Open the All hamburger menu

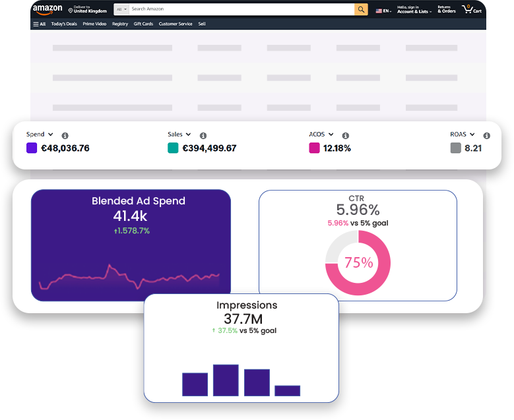[x=40, y=24]
